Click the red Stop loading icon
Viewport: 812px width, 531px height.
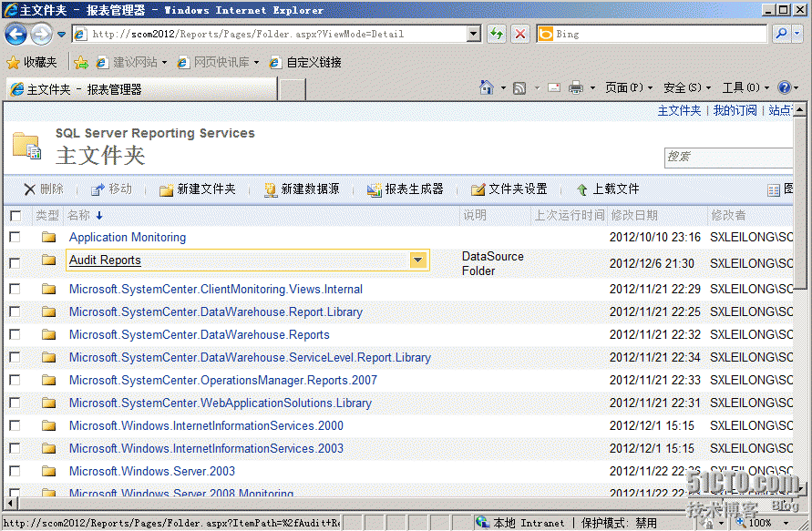pyautogui.click(x=520, y=35)
